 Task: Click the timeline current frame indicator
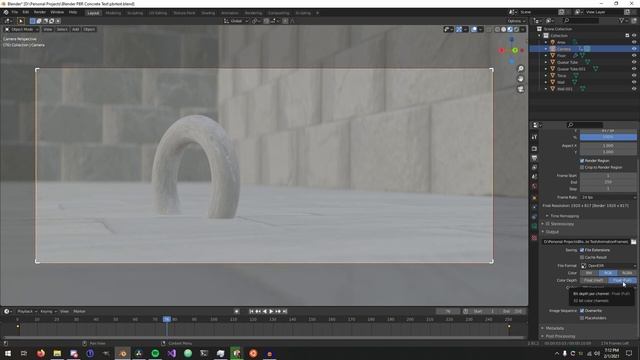coord(167,319)
